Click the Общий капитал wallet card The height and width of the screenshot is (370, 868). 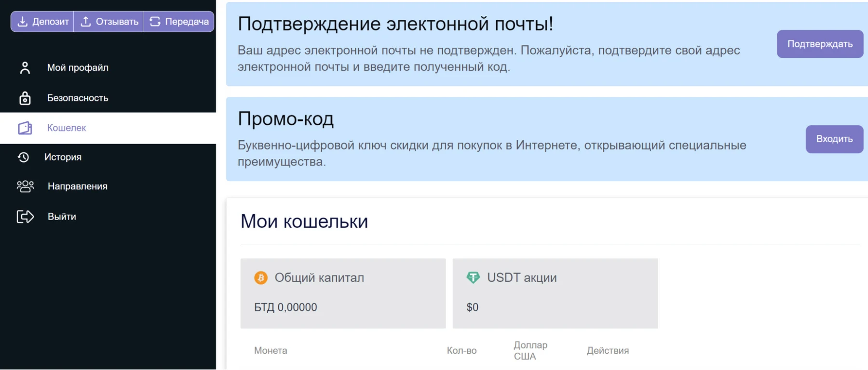coord(343,293)
